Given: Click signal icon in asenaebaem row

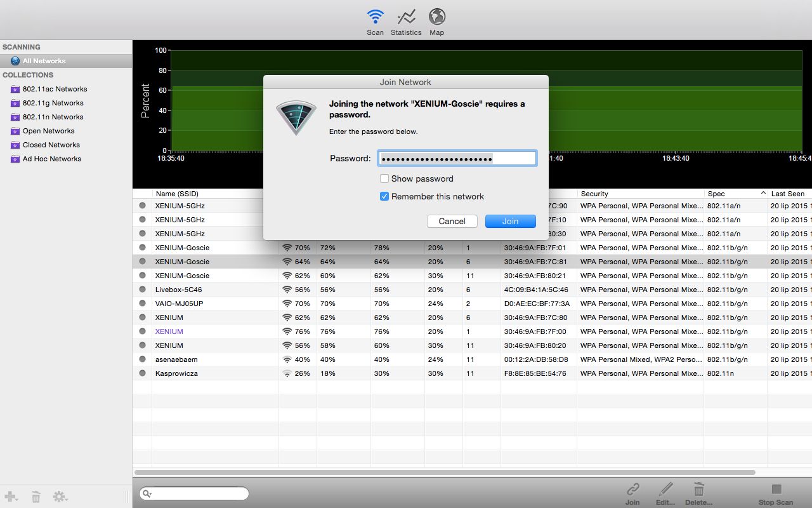Looking at the screenshot, I should tap(287, 359).
